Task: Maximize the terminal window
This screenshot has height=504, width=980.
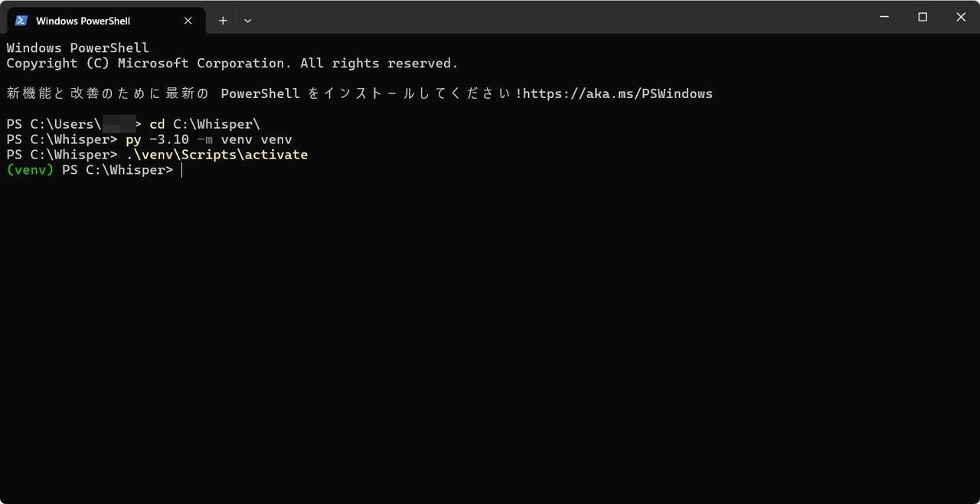Action: [x=923, y=17]
